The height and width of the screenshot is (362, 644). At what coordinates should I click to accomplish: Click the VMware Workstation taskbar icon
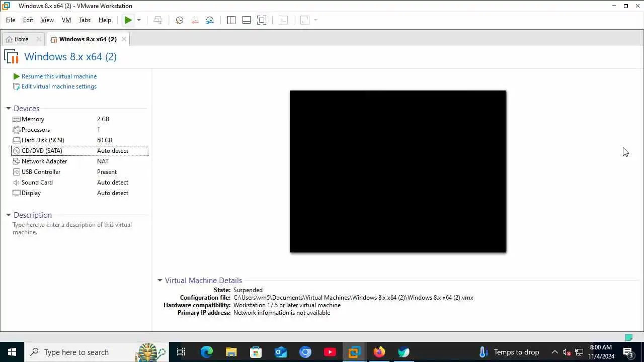355,352
